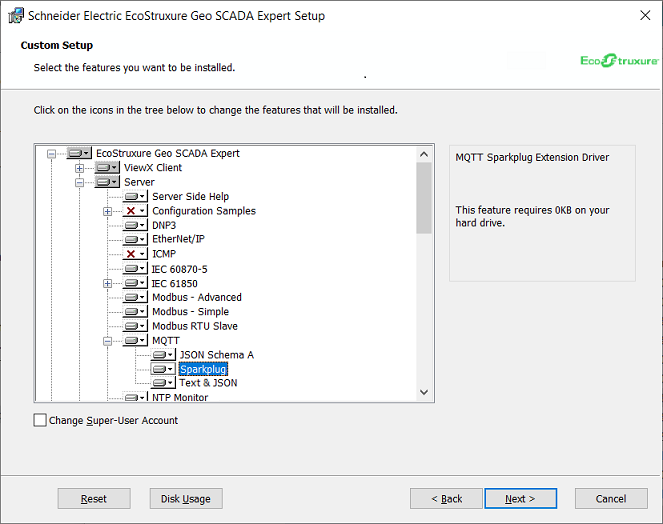Click the drive icon beside DNP3
663x524 pixels.
[x=134, y=226]
